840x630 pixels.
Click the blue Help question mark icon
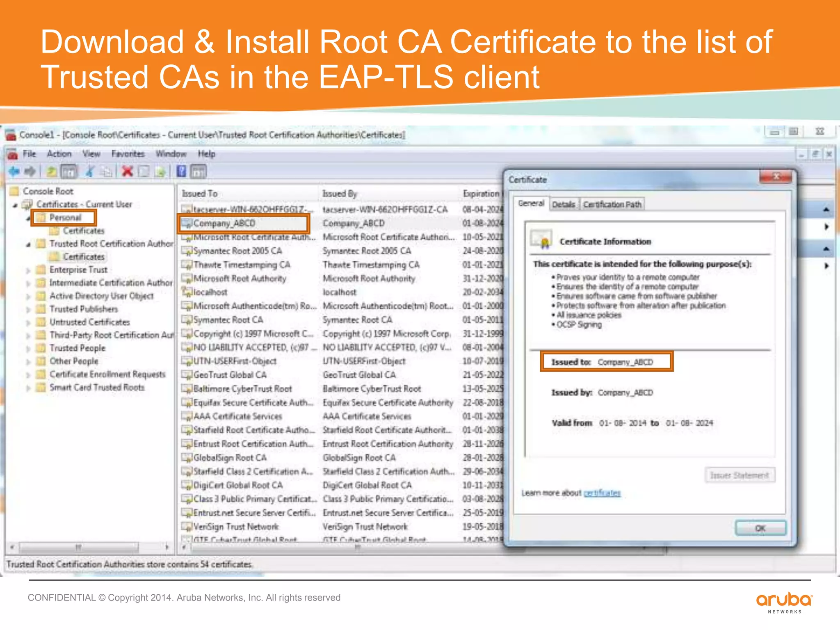(181, 171)
